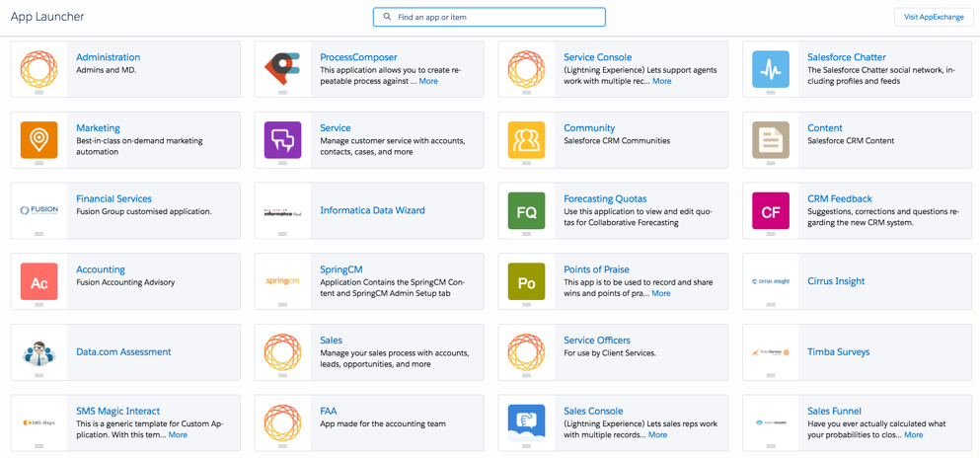
Task: Click the FAA app icon
Action: point(282,423)
